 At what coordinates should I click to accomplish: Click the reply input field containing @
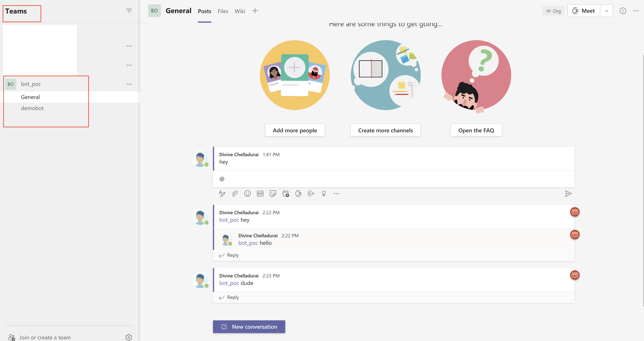coord(394,179)
